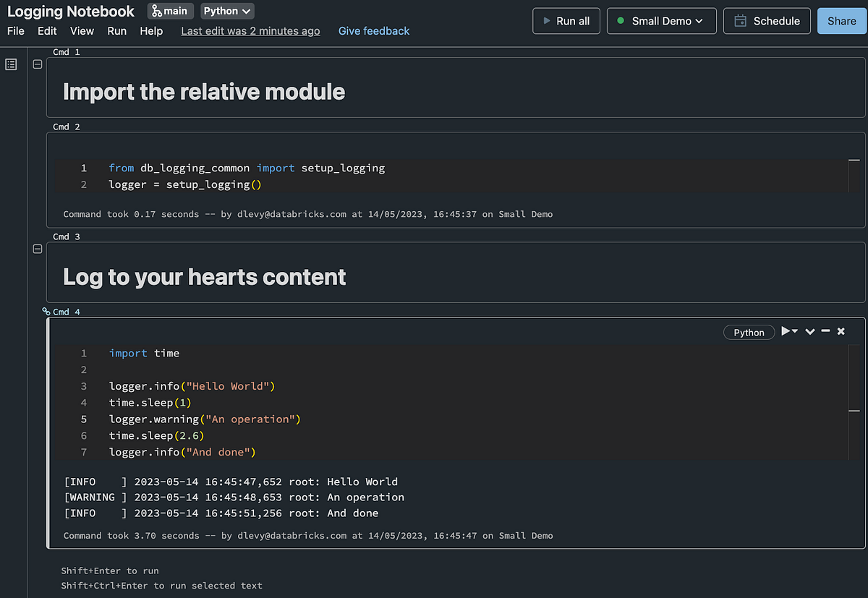Open the table of contents sidebar icon
868x598 pixels.
tap(10, 64)
